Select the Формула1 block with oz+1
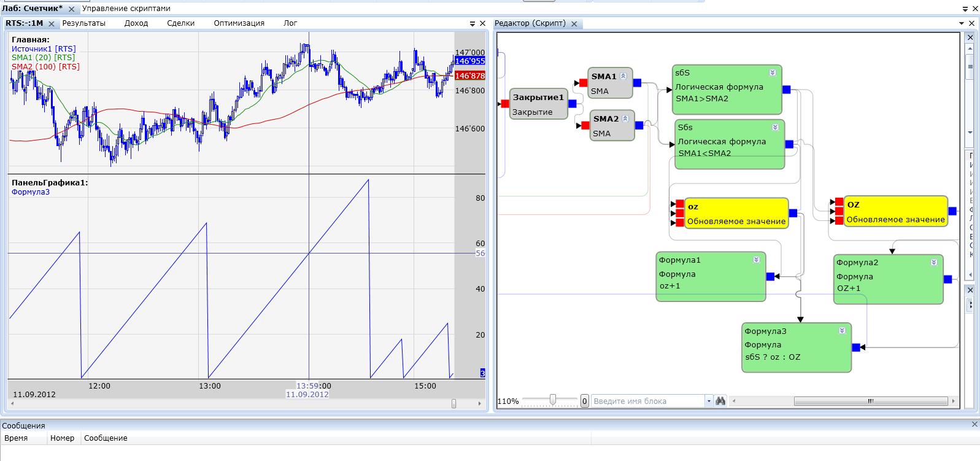Viewport: 980px width, 461px height. click(x=711, y=277)
